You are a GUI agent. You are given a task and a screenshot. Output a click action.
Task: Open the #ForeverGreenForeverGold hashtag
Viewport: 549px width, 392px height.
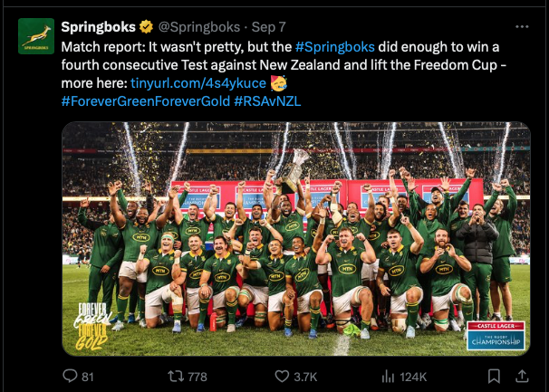145,100
